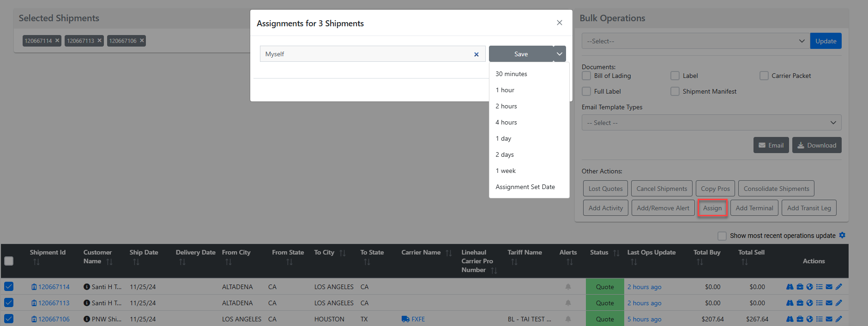Click list icon in row 120667106
The image size is (868, 326).
(x=819, y=319)
